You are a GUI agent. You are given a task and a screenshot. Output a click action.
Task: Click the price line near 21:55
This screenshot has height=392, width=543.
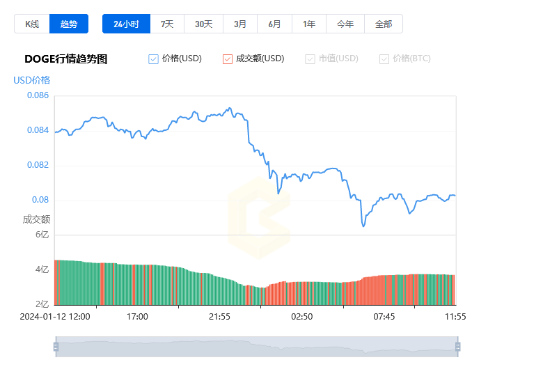tap(220, 113)
